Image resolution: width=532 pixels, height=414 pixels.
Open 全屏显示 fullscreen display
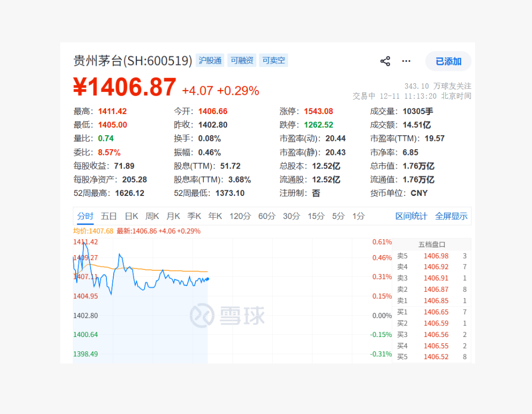click(x=452, y=216)
